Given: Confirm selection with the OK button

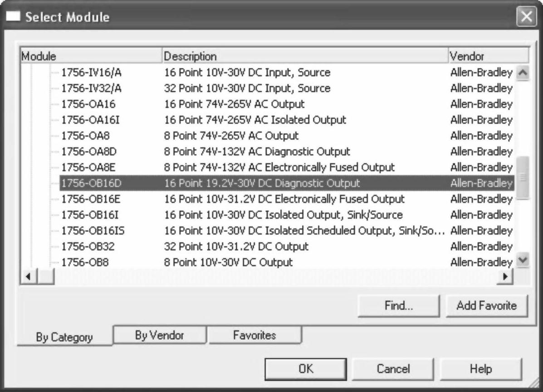Looking at the screenshot, I should (x=306, y=369).
